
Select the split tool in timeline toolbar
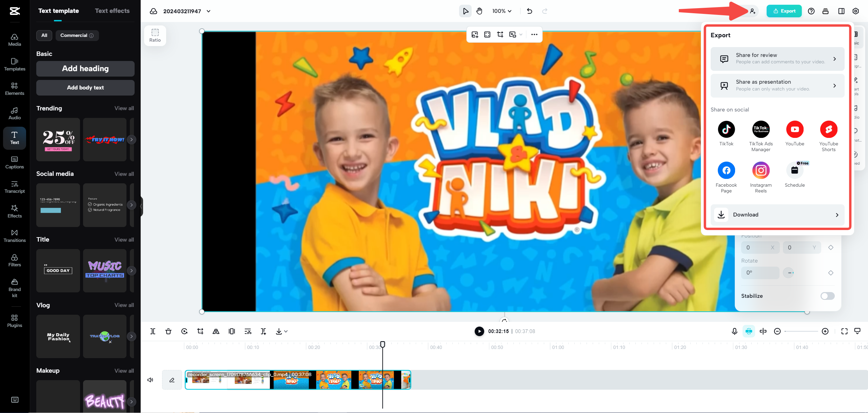click(x=153, y=331)
